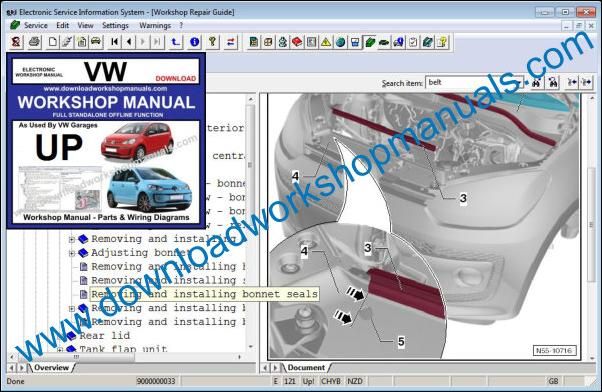Click the highlighted green workshop repair guide icon
This screenshot has height=392, width=602.
(x=369, y=42)
